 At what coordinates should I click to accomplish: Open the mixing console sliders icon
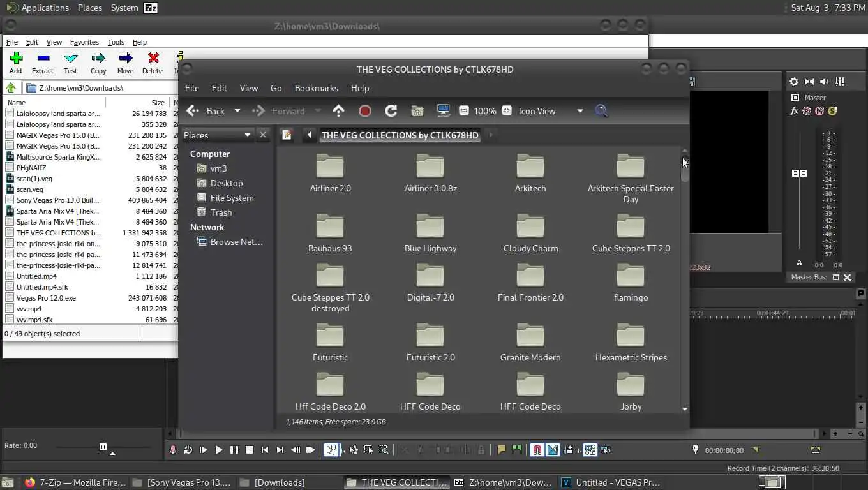[840, 82]
